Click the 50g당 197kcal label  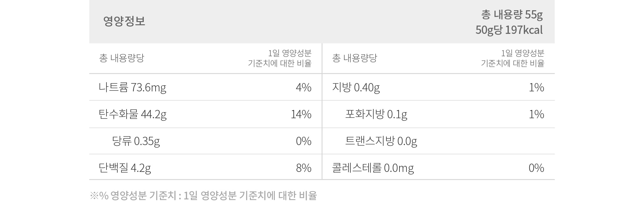click(x=509, y=30)
